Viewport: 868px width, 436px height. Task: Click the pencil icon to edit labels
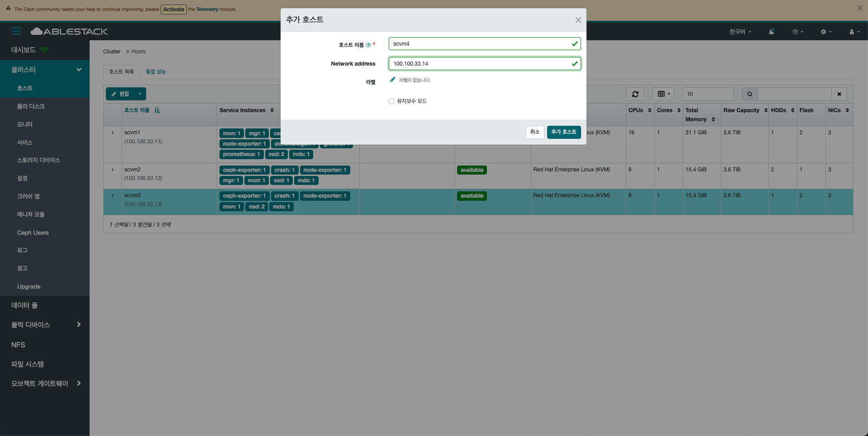[392, 80]
